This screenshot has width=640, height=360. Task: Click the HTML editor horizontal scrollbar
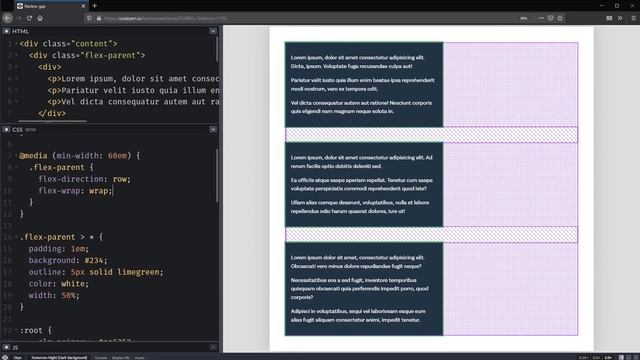52,121
